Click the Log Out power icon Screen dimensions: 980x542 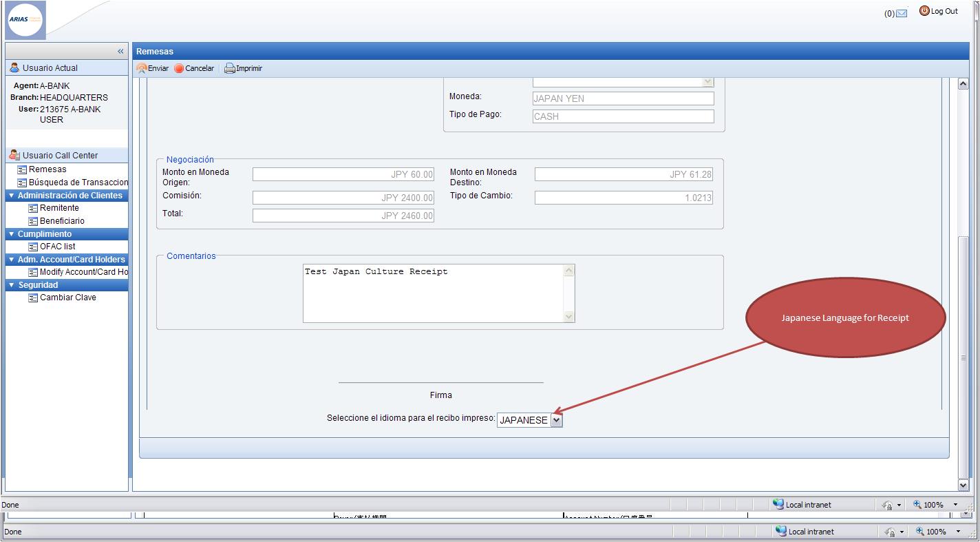(x=924, y=11)
